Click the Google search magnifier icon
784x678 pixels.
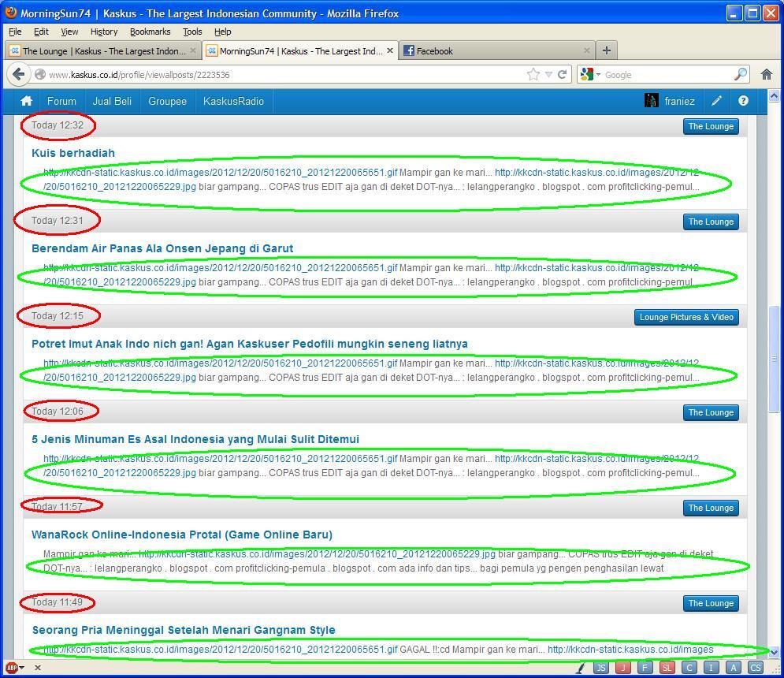(741, 74)
